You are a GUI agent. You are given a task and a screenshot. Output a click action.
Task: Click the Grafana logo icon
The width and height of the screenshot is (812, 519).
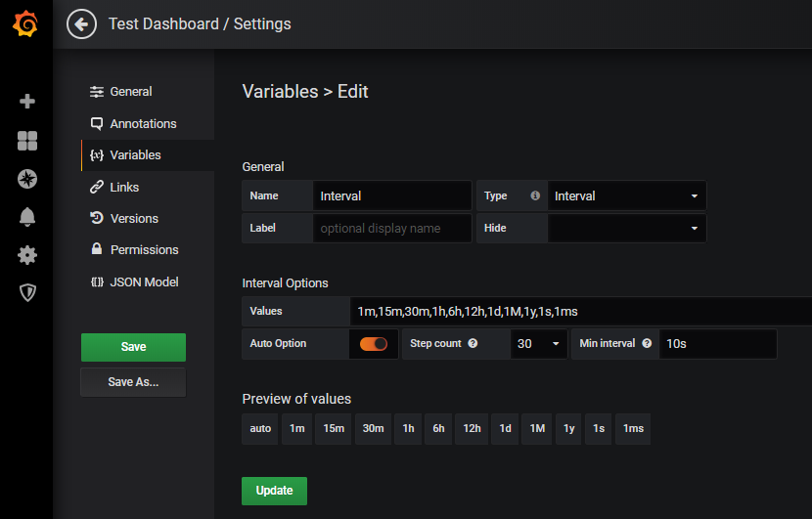(26, 24)
